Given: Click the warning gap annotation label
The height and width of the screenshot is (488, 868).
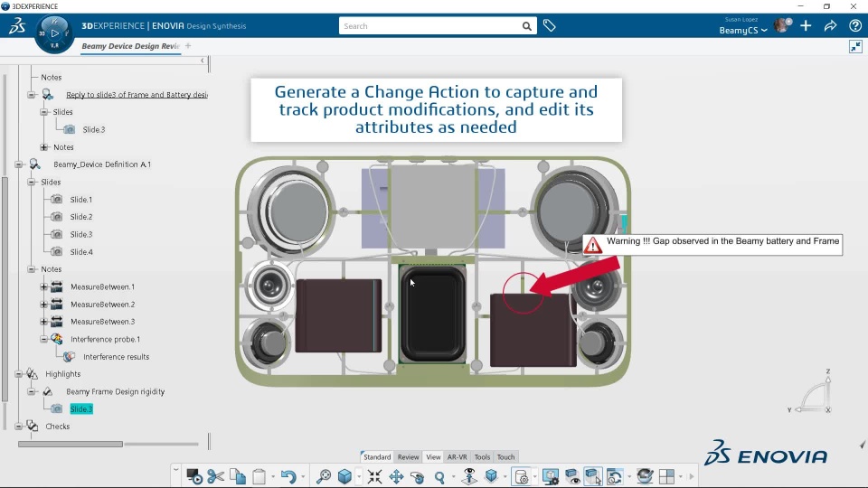Looking at the screenshot, I should 713,245.
